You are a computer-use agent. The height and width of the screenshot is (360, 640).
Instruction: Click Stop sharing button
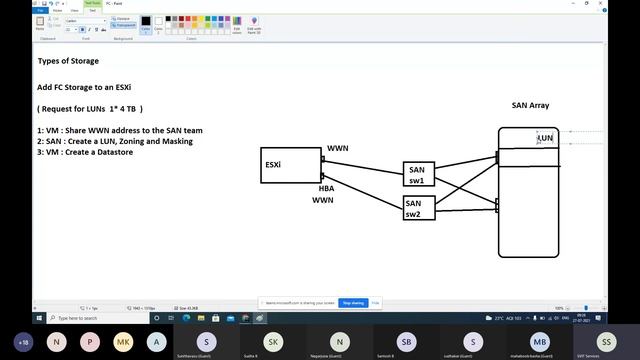click(353, 303)
